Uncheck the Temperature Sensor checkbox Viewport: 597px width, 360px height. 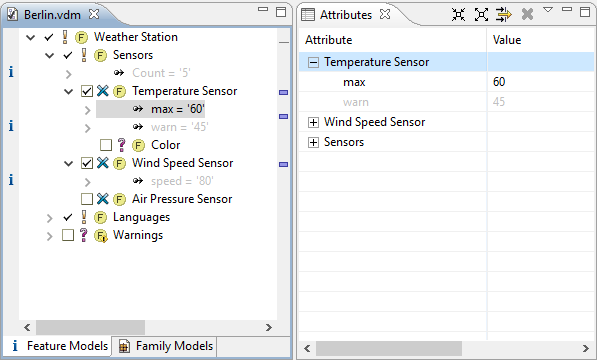pos(87,91)
